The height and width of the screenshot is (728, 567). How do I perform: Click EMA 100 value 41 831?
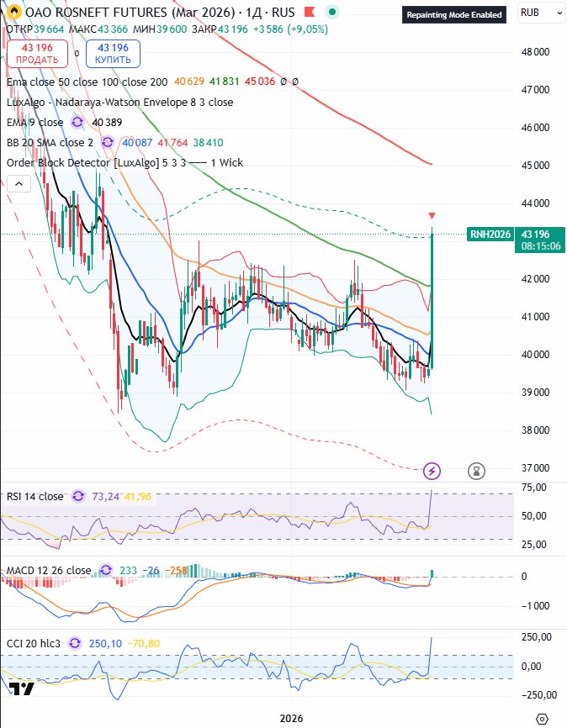[224, 82]
